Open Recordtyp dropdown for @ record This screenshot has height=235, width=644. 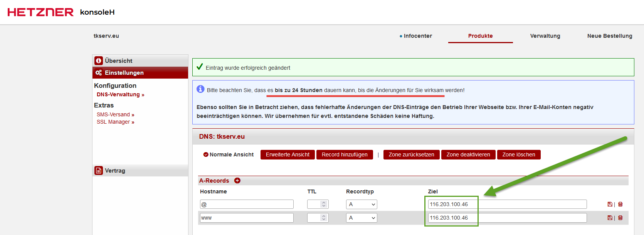pos(361,205)
